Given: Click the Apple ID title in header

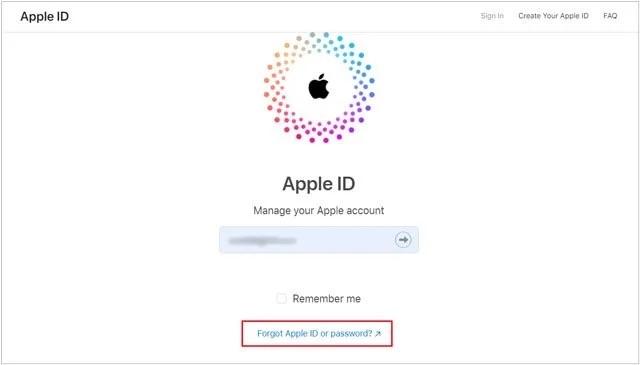Looking at the screenshot, I should [x=44, y=17].
